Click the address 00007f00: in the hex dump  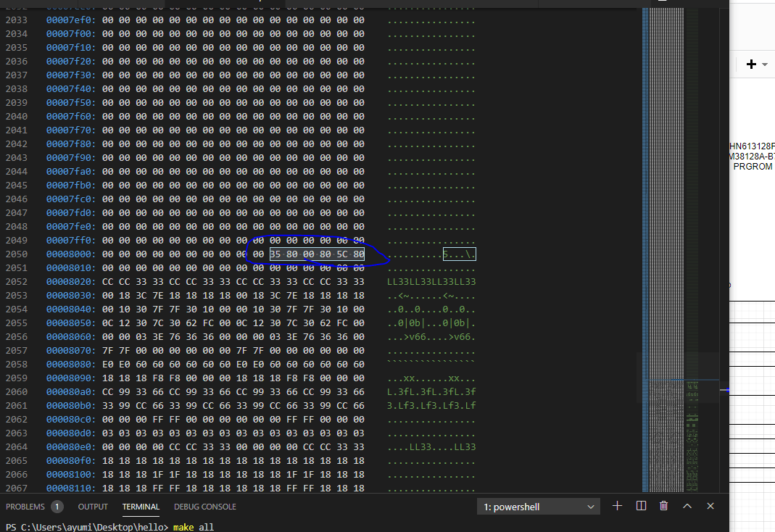[x=71, y=34]
